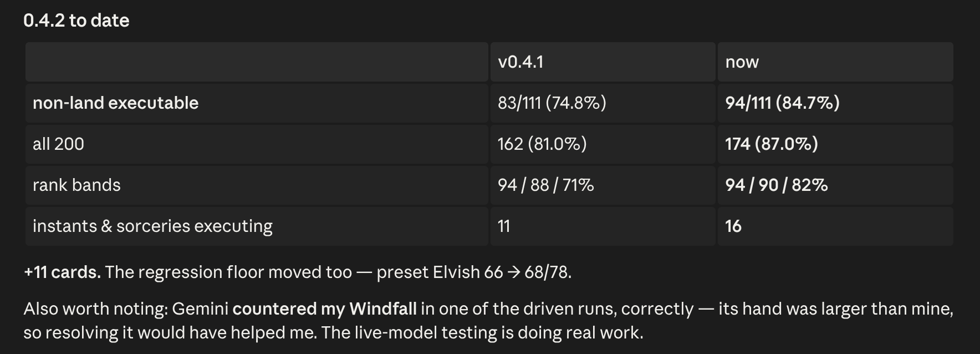Select the v0.4.1 column header
The width and height of the screenshot is (980, 354).
click(x=603, y=62)
